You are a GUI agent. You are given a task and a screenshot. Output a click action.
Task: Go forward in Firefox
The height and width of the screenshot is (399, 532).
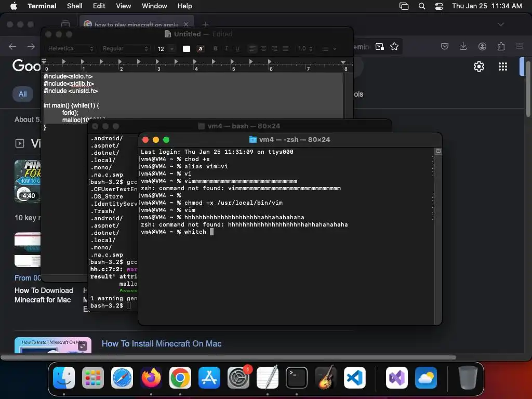[x=31, y=46]
